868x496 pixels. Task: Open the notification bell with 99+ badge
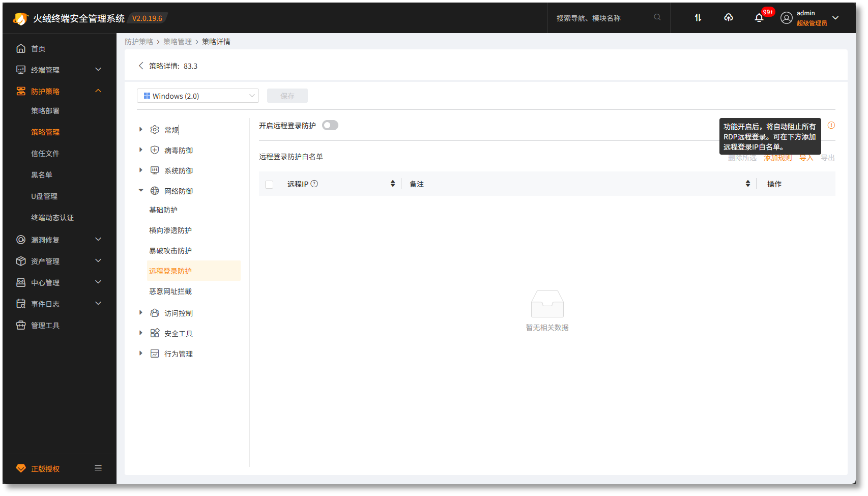[759, 18]
